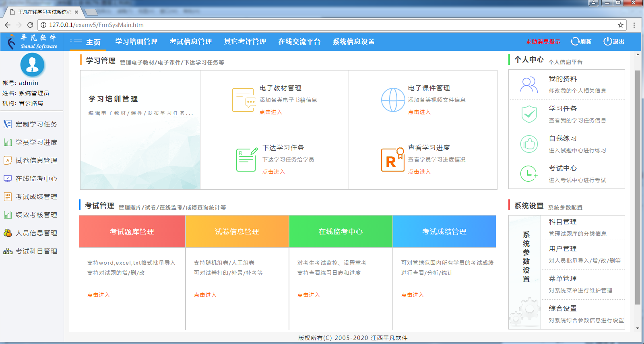Click the 学习培训管理 banner image
This screenshot has width=644, height=344.
tap(140, 130)
